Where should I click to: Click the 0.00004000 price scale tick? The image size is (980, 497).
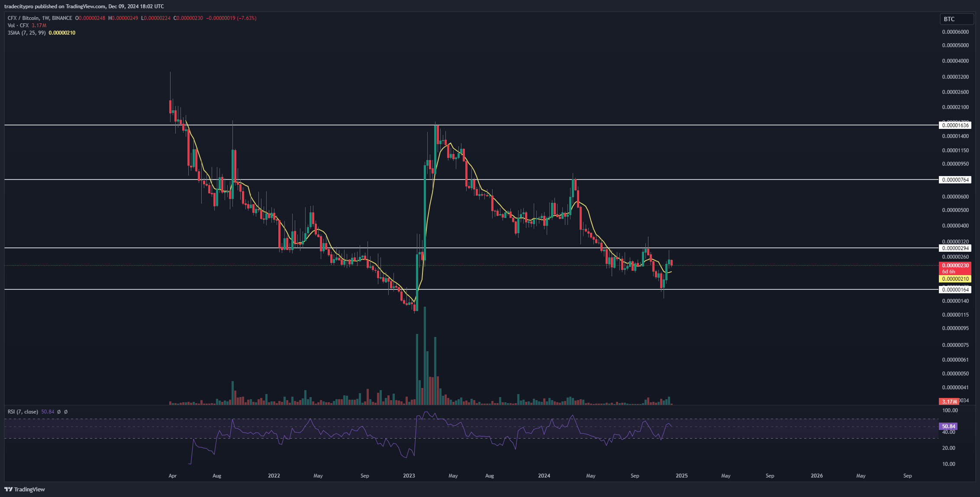pos(955,61)
